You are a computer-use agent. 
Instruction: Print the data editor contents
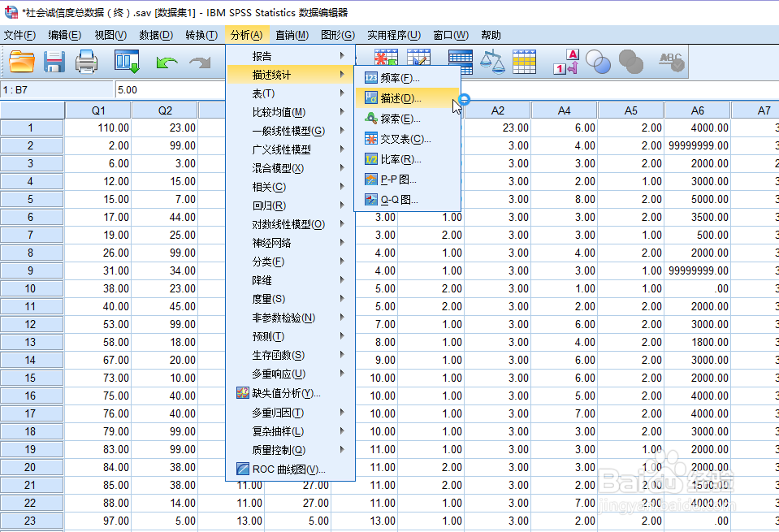pos(85,62)
